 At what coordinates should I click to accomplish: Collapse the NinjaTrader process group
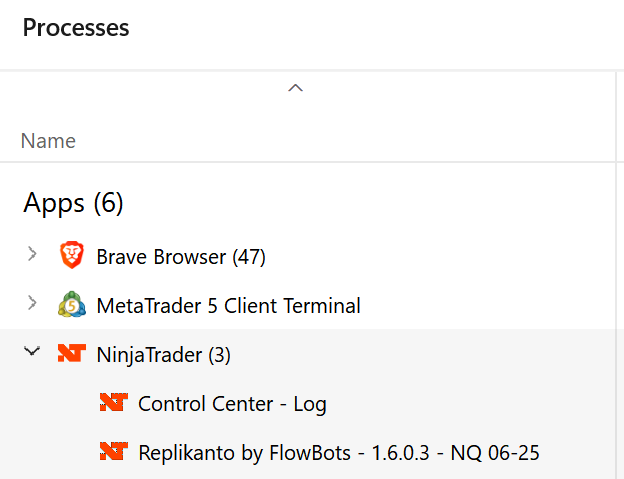click(33, 353)
